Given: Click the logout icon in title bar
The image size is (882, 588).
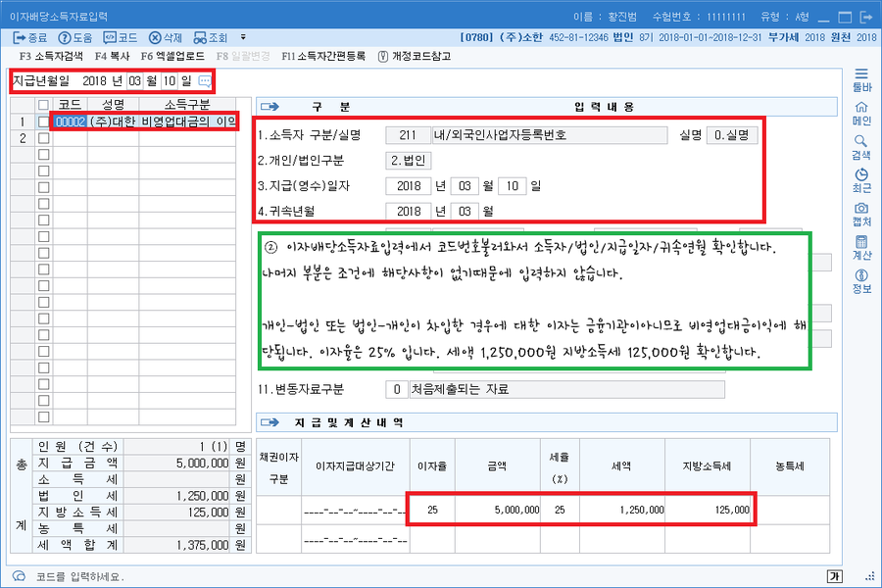Looking at the screenshot, I should pos(866,17).
